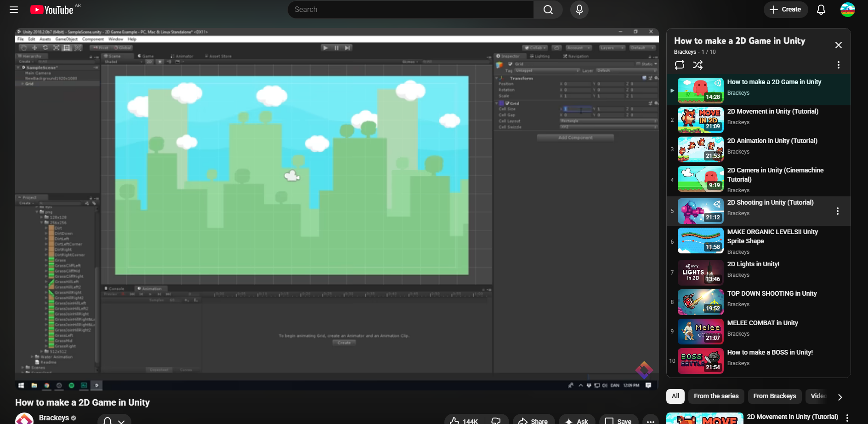This screenshot has height=424, width=868.
Task: Open the playlist's three-dot options menu
Action: tap(838, 65)
